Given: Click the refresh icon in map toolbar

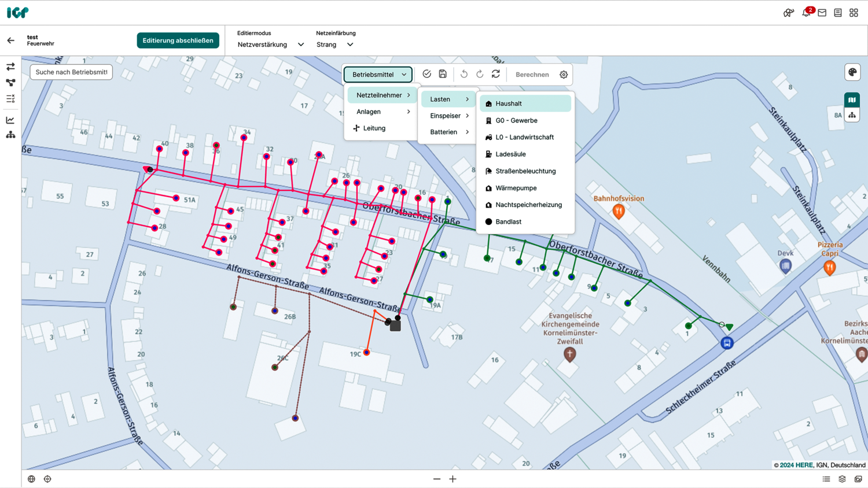Looking at the screenshot, I should tap(496, 74).
